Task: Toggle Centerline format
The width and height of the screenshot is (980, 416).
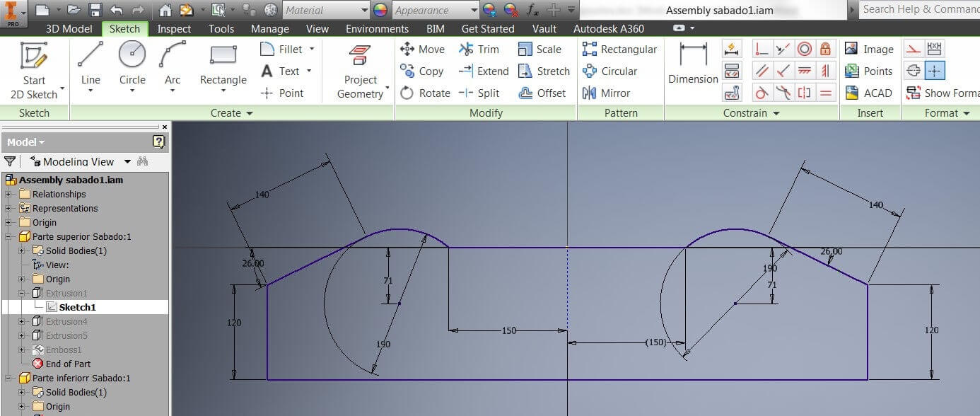Action: point(914,71)
